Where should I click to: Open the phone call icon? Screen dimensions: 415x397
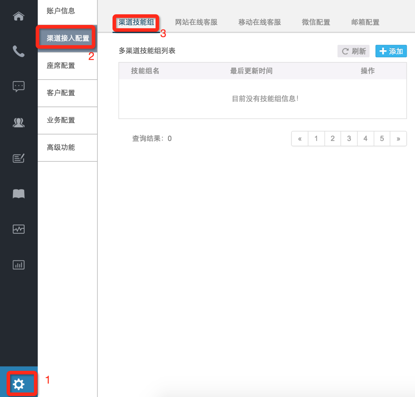pos(19,51)
